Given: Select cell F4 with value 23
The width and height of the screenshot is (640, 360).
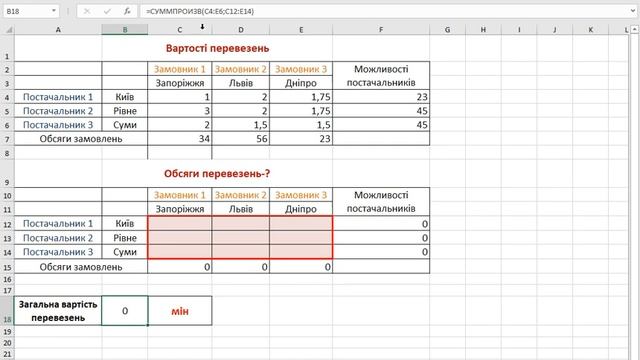Looking at the screenshot, I should (x=381, y=97).
